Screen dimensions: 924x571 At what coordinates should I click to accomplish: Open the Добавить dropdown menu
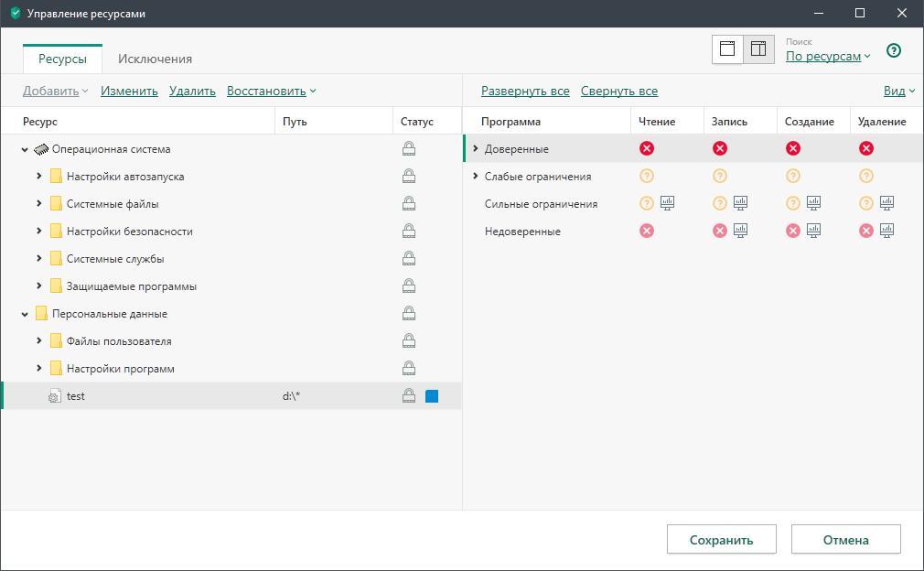(x=55, y=91)
